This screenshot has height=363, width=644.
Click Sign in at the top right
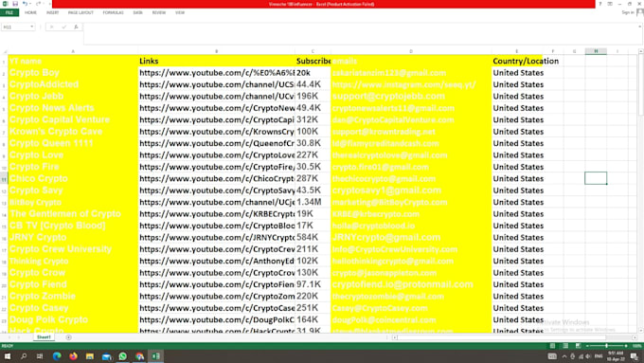coord(628,12)
